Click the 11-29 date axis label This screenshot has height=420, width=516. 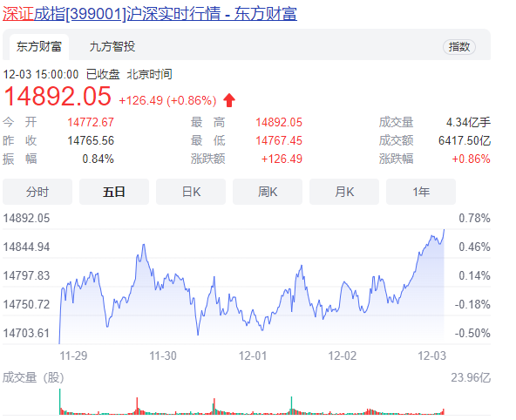tap(73, 356)
